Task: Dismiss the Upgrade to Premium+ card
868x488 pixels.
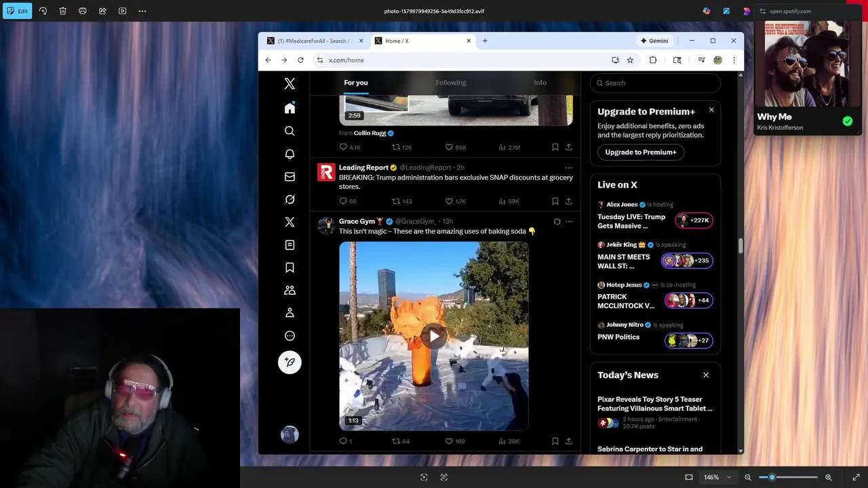Action: [x=711, y=110]
